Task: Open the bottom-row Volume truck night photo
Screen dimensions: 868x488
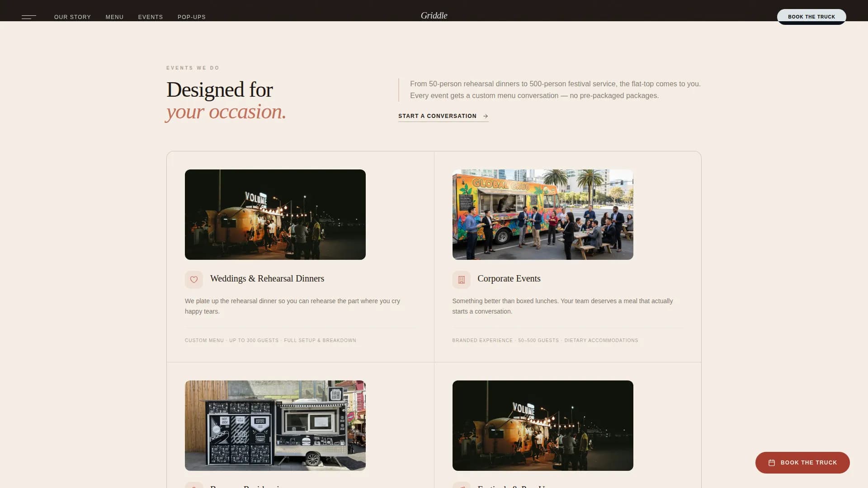Action: [542, 426]
